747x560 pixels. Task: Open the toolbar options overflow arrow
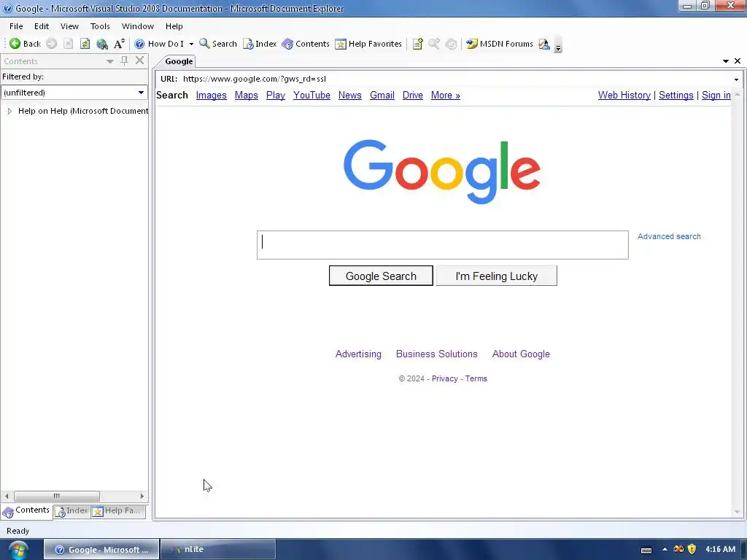pos(558,46)
